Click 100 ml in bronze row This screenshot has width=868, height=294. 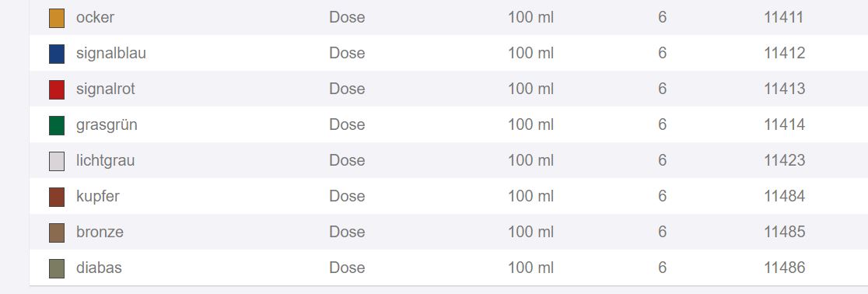point(531,232)
